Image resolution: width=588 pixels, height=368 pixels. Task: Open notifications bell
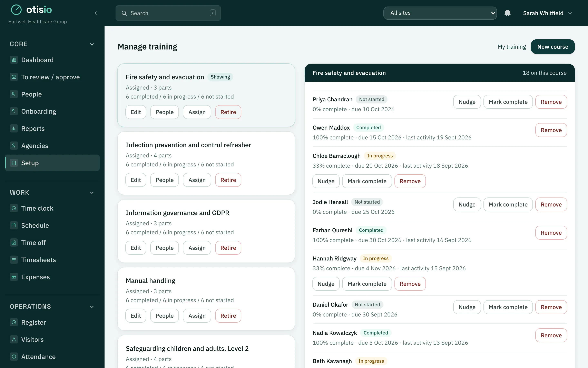click(507, 13)
